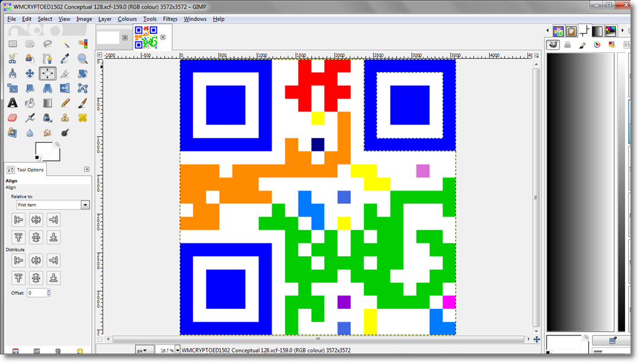Show previous tabs in right dock
This screenshot has height=364, width=640.
[548, 31]
